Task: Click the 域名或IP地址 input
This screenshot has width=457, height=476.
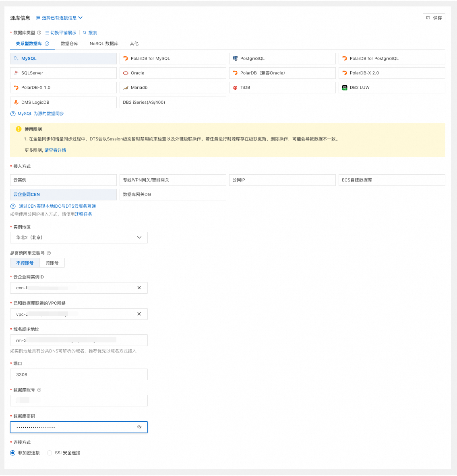Action: 79,340
